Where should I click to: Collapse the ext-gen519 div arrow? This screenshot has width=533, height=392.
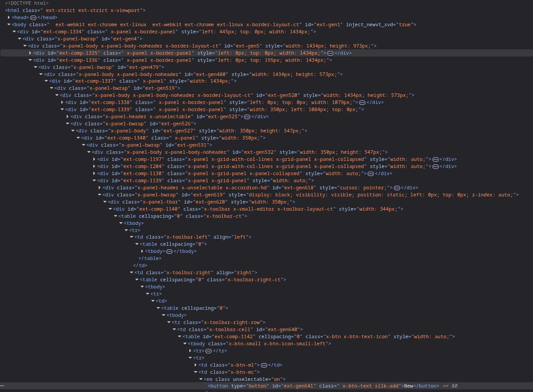pyautogui.click(x=52, y=88)
